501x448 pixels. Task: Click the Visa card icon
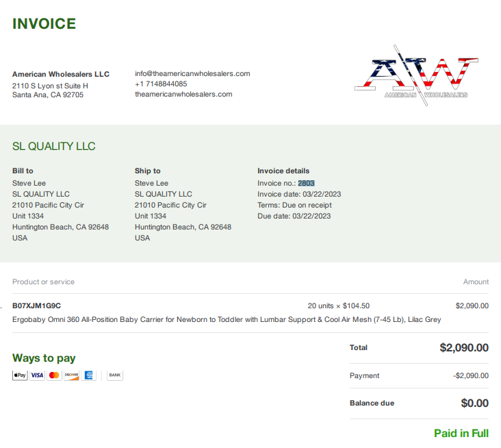37,375
